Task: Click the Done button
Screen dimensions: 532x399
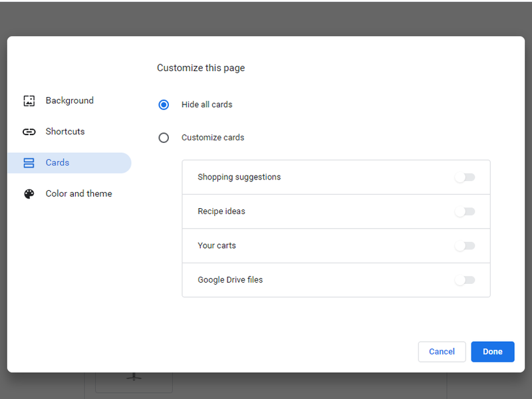Action: (492, 351)
